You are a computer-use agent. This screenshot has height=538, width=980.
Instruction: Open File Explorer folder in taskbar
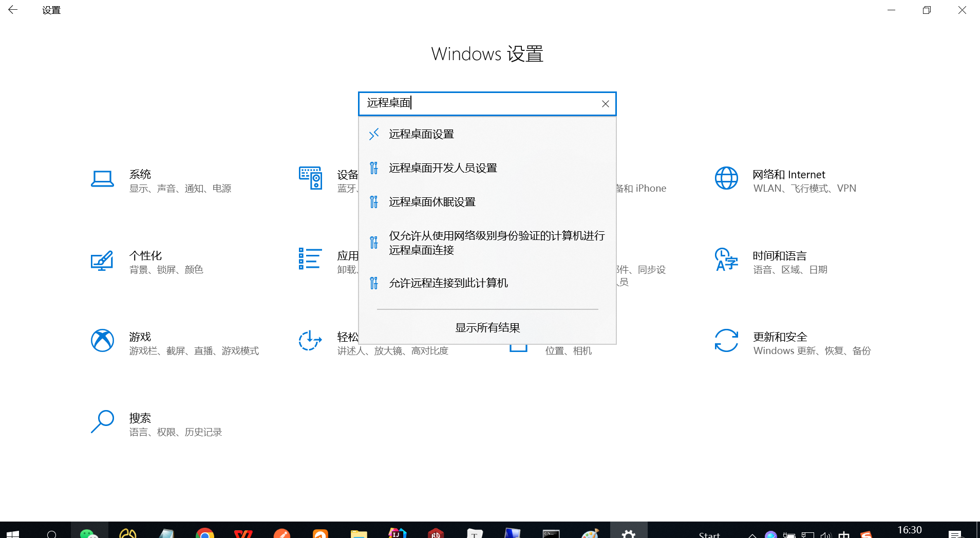[359, 533]
